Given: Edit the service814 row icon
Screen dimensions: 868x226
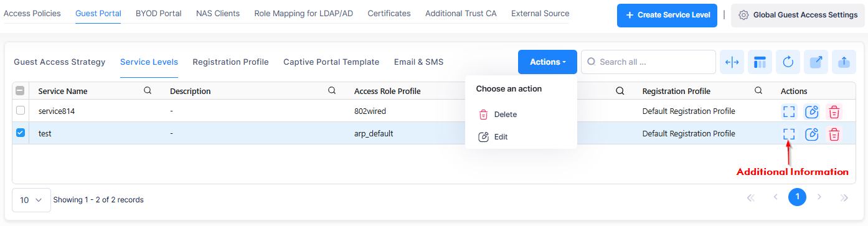Looking at the screenshot, I should [811, 111].
